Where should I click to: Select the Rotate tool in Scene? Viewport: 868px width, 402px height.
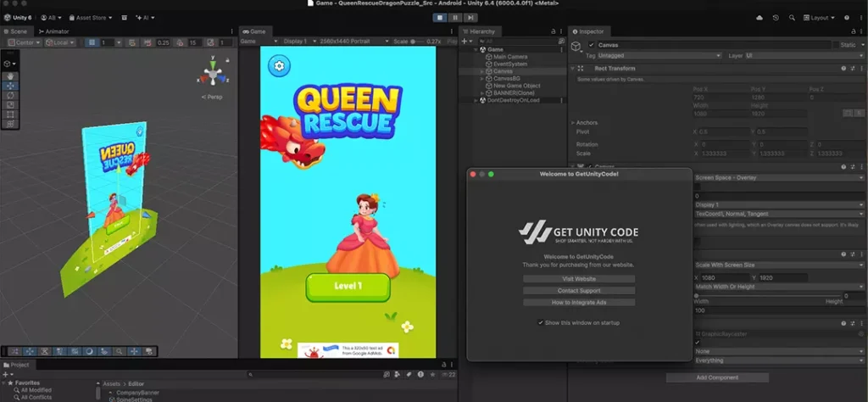(10, 95)
